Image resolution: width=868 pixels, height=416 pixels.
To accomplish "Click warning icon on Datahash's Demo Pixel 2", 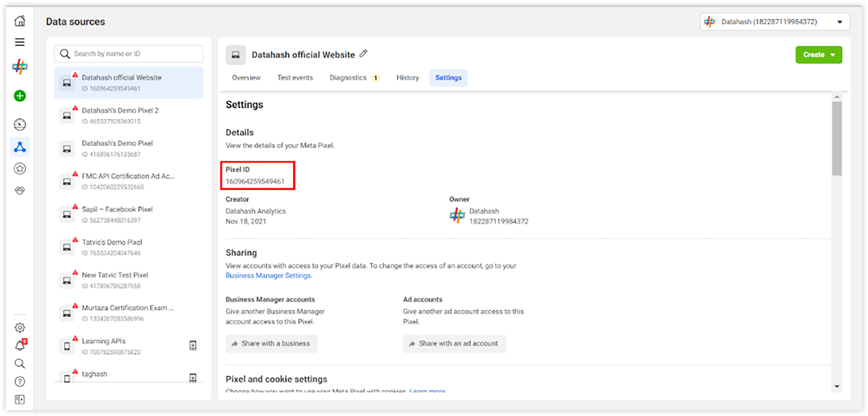I will (75, 108).
